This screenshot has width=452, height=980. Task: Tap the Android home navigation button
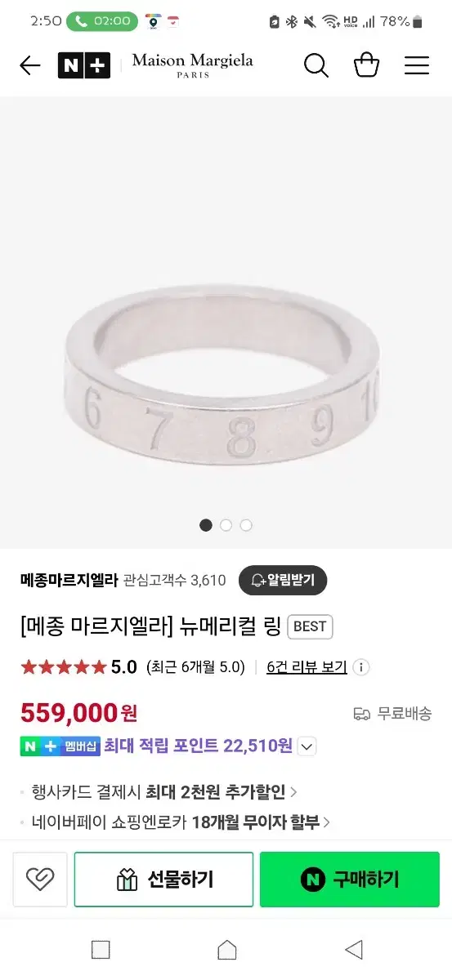click(226, 950)
